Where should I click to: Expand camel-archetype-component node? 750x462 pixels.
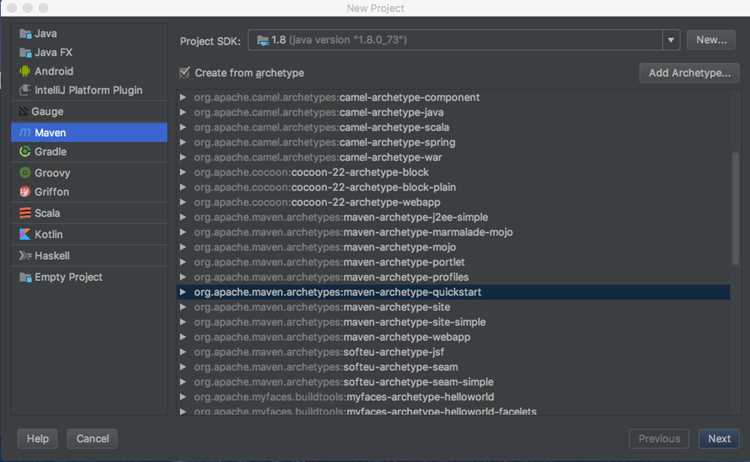[x=183, y=97]
